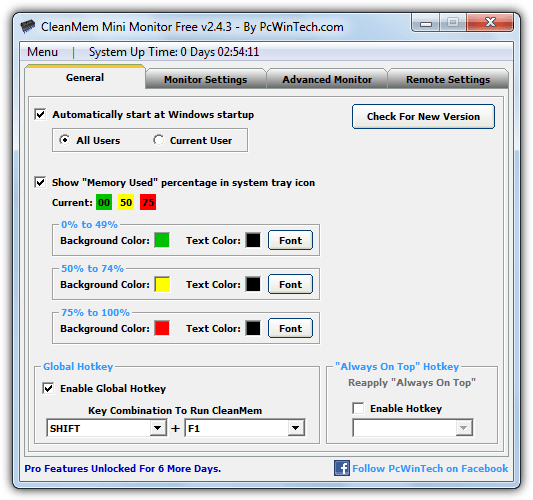This screenshot has width=533, height=500.
Task: Open the Advanced Monitor tab
Action: [x=327, y=80]
